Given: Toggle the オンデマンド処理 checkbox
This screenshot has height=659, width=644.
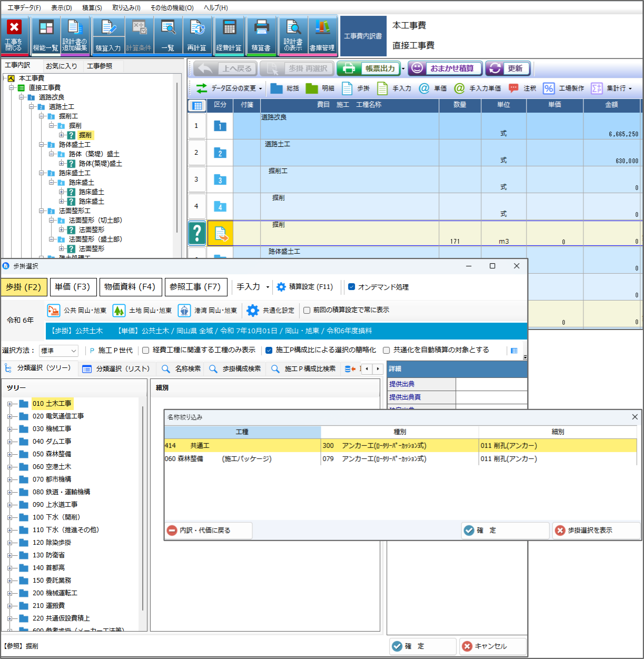Looking at the screenshot, I should 352,287.
